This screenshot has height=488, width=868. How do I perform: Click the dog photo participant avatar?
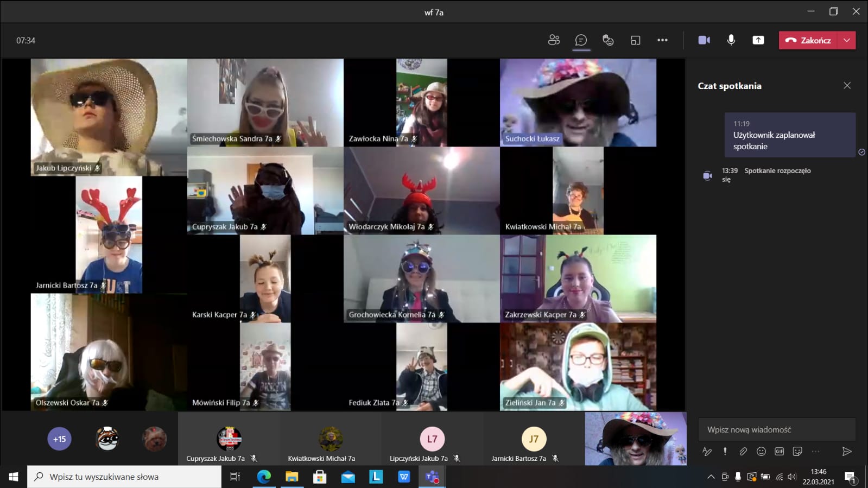coord(154,439)
